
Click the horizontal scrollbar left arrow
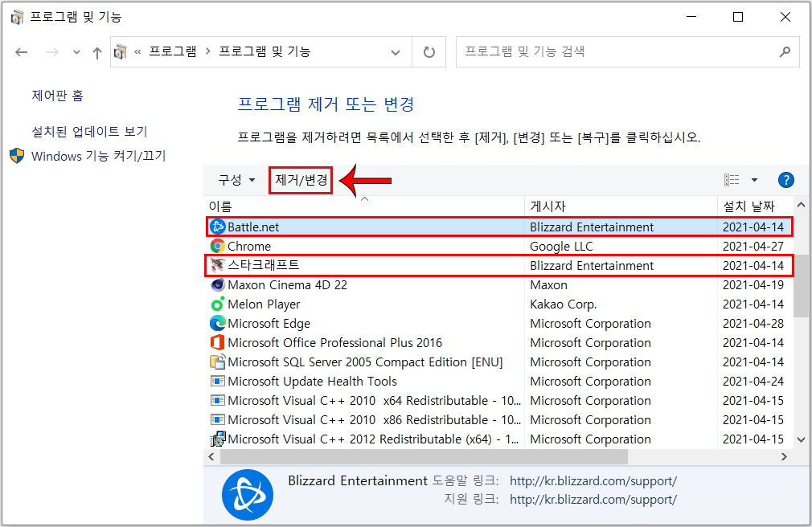(x=211, y=456)
